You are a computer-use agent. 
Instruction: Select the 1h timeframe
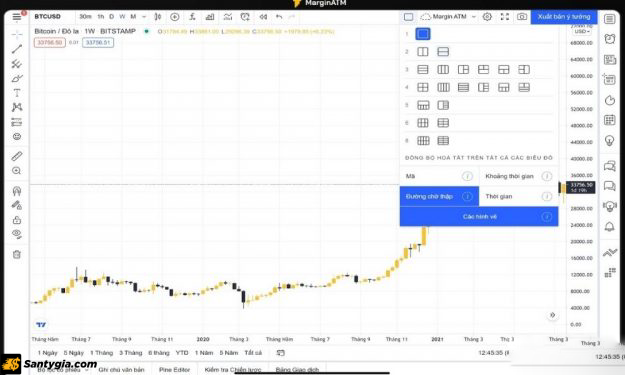coord(101,17)
